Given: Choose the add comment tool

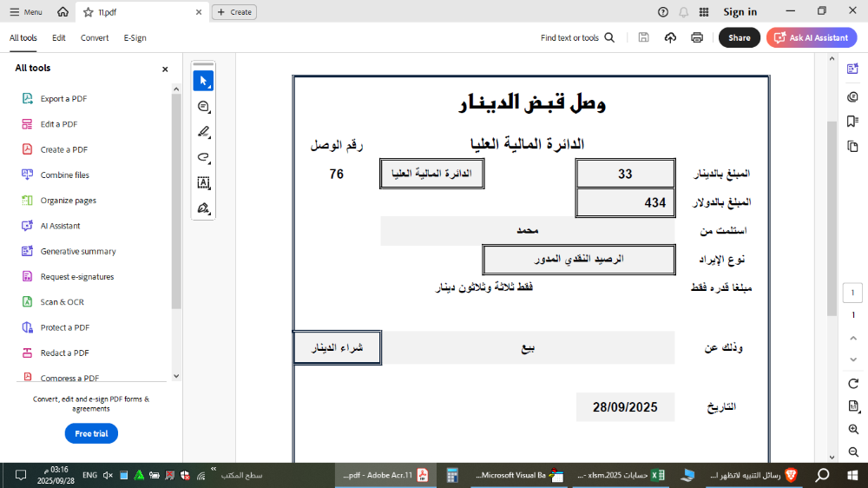Looking at the screenshot, I should pos(203,107).
